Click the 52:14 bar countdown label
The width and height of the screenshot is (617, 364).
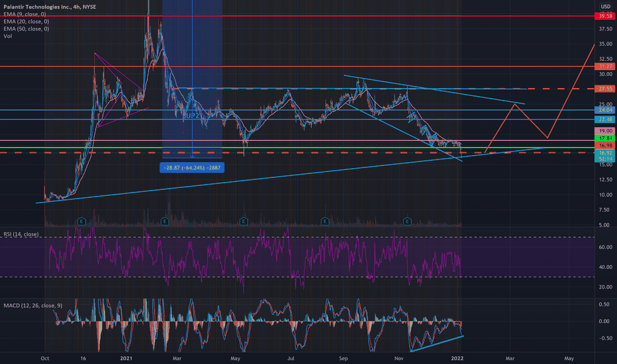[605, 159]
